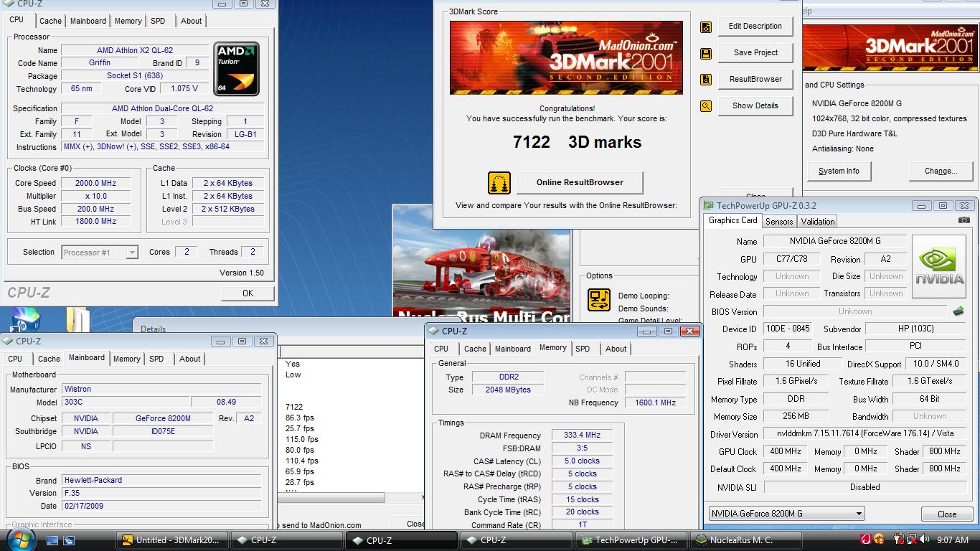Click the DRAM Frequency 333.4 MHz value
Viewport: 980px width, 551px height.
[x=582, y=435]
